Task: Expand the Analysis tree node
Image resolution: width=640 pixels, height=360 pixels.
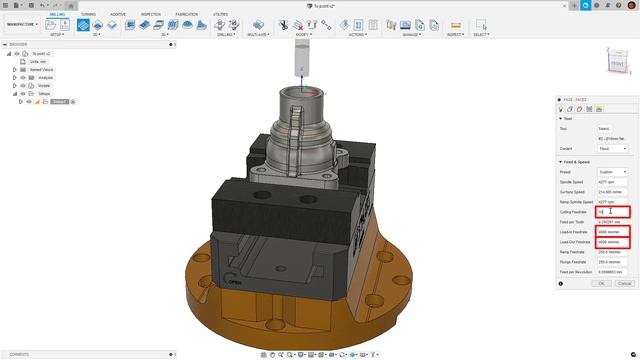Action: coord(15,78)
